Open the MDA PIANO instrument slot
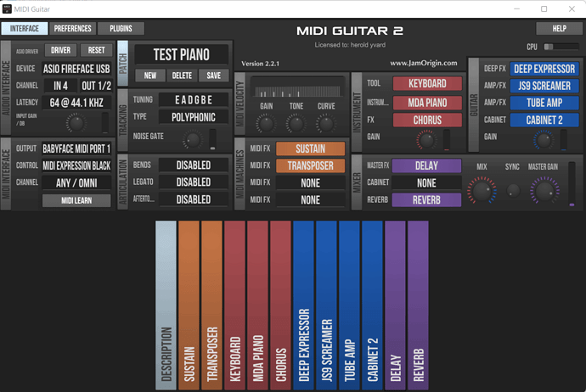 pos(427,103)
